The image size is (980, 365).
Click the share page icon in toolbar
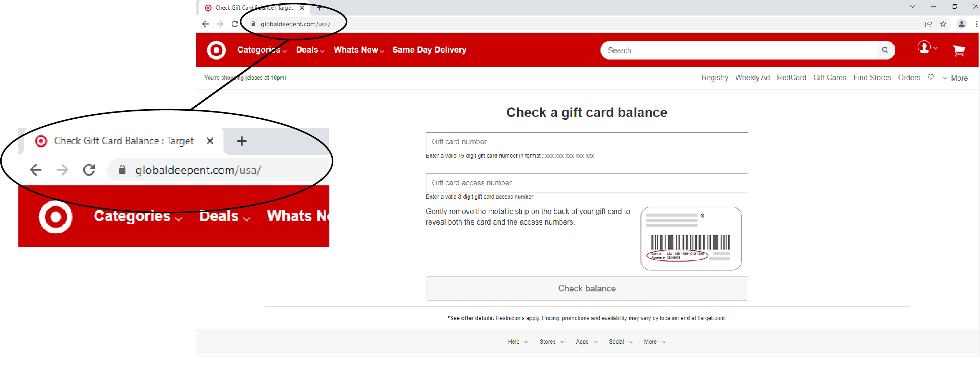(928, 24)
